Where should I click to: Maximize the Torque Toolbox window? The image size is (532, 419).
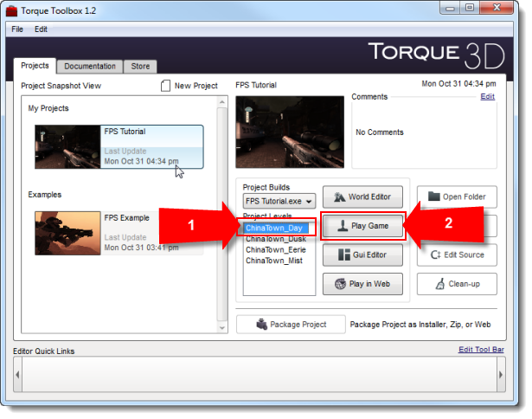470,8
